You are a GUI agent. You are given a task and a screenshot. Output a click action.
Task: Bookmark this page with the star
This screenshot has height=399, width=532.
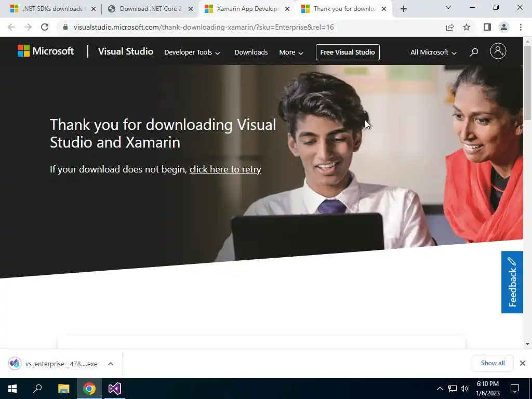(x=467, y=27)
